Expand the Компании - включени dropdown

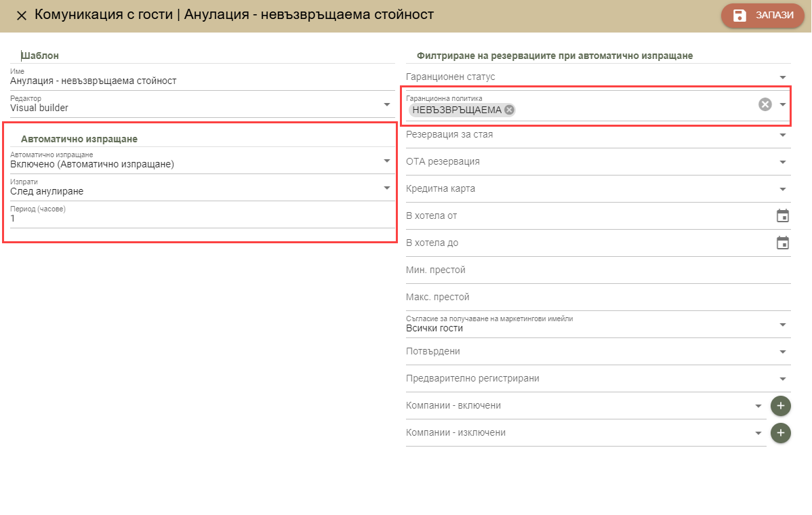tap(586, 406)
